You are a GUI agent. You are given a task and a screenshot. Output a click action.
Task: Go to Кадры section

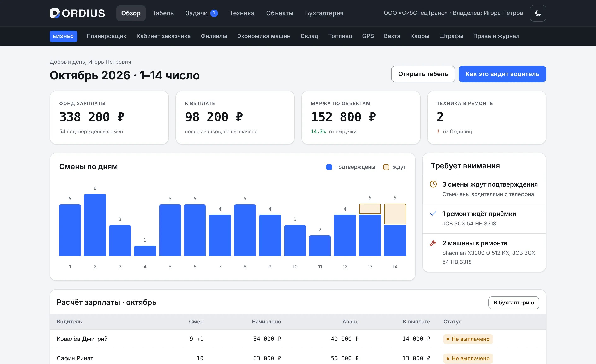(x=420, y=36)
